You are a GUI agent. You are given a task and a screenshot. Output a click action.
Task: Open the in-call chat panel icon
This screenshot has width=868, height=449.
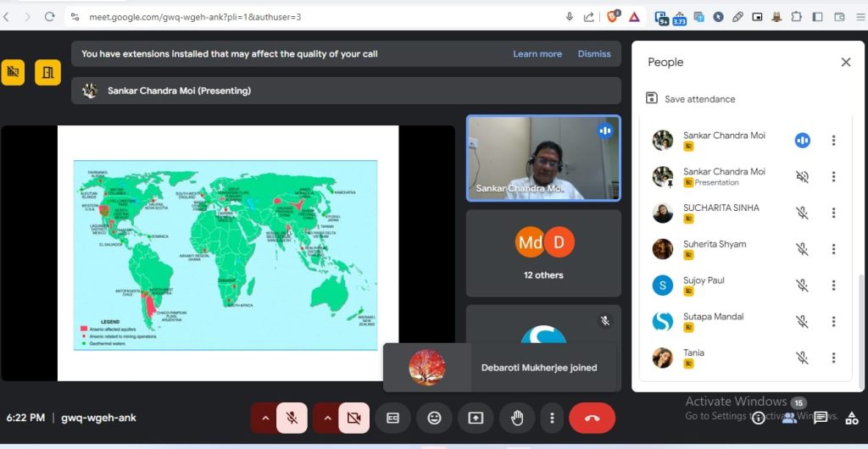[821, 418]
